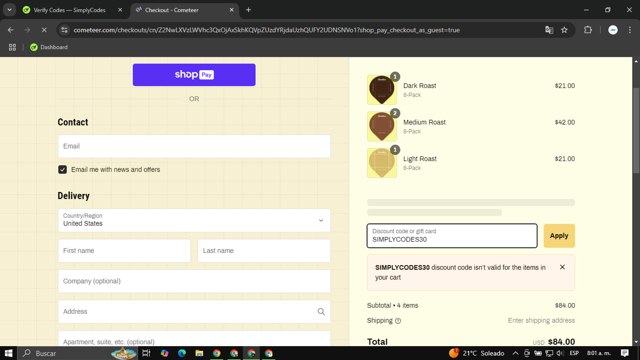Open the apps grid in bookmarks bar
The image size is (640, 360).
12,47
